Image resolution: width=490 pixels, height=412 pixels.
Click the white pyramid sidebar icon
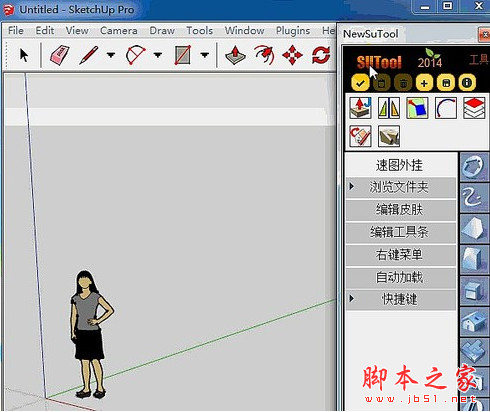475,229
